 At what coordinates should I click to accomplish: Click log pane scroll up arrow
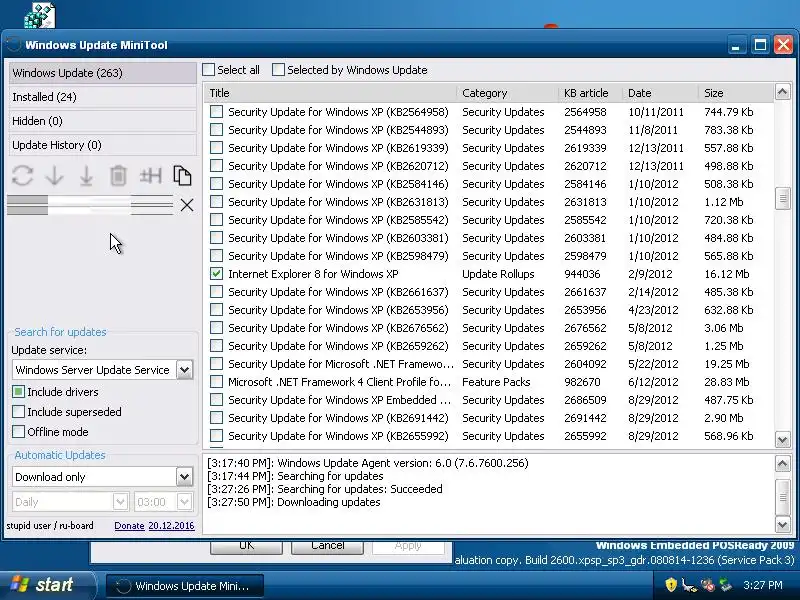782,463
